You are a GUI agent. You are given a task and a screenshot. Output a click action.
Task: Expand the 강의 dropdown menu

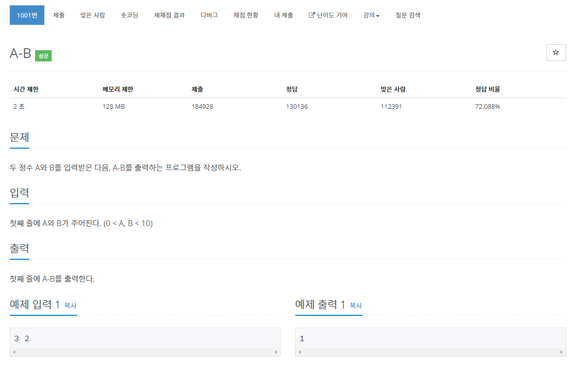point(371,15)
